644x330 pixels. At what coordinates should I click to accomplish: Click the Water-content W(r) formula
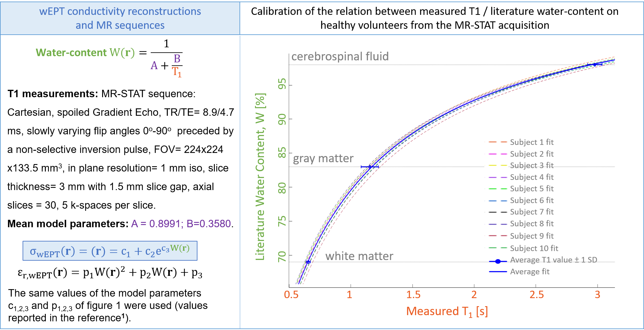[109, 58]
